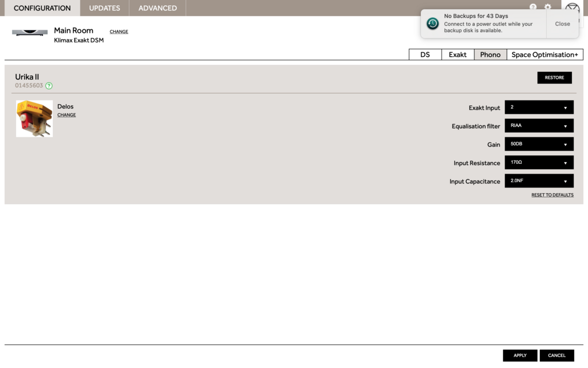Open the Exakt Input dropdown
Viewport: 588px width, 368px height.
[539, 108]
